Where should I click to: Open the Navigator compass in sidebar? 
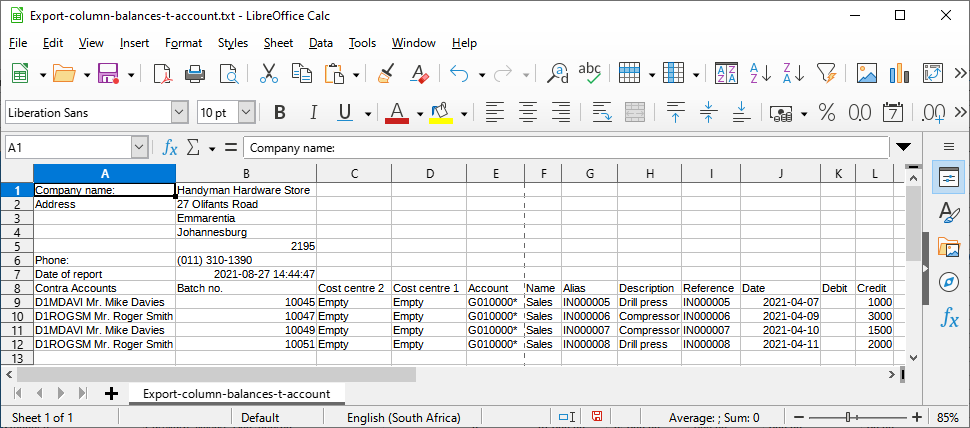click(948, 283)
